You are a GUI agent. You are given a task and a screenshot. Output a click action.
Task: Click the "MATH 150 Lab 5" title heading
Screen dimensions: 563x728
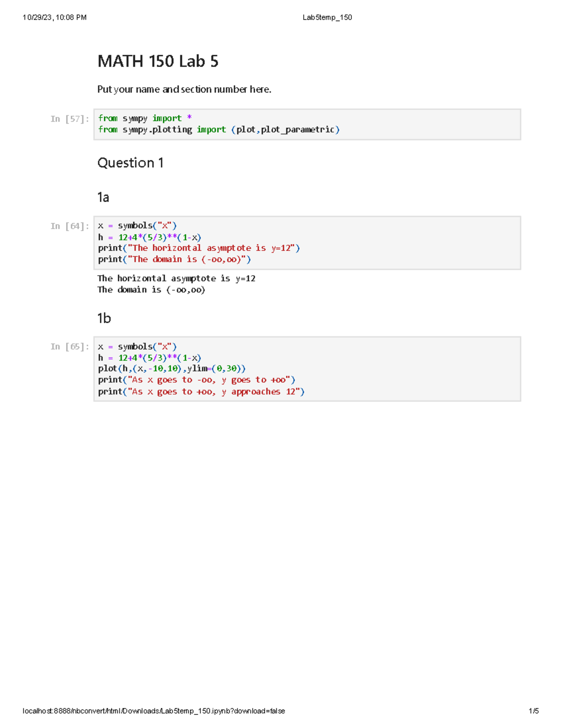(158, 61)
